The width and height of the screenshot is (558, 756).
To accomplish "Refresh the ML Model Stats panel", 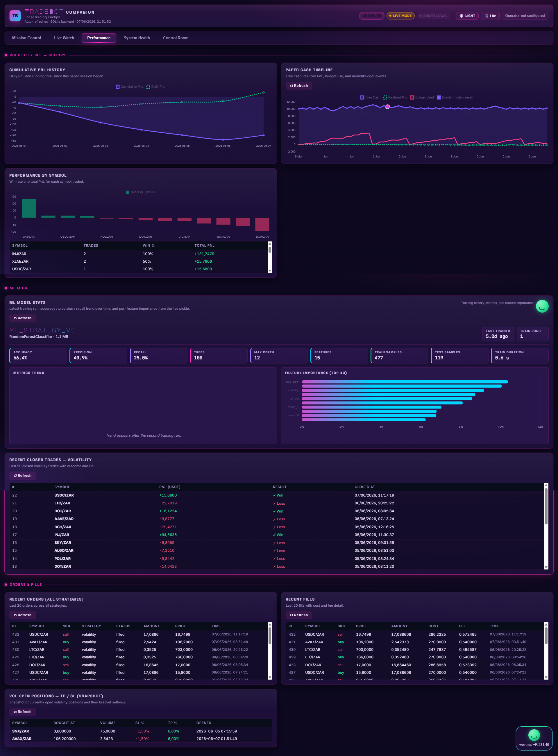I will pos(22,318).
